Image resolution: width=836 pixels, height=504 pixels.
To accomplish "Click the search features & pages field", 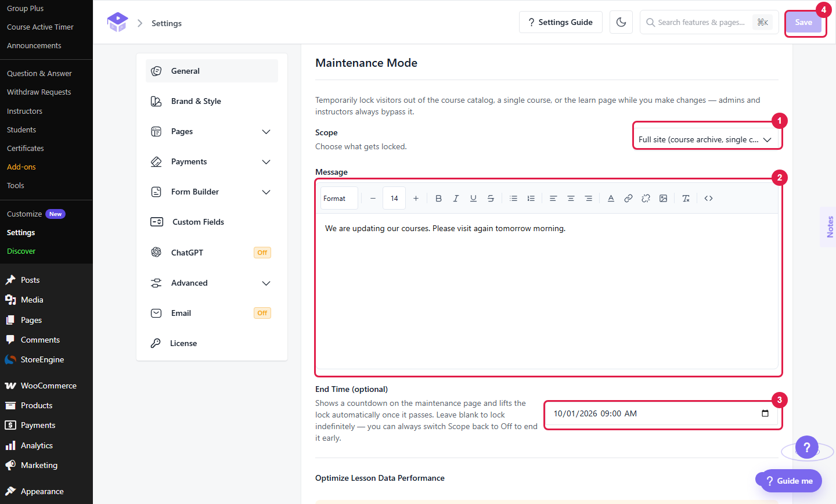I will click(x=709, y=22).
